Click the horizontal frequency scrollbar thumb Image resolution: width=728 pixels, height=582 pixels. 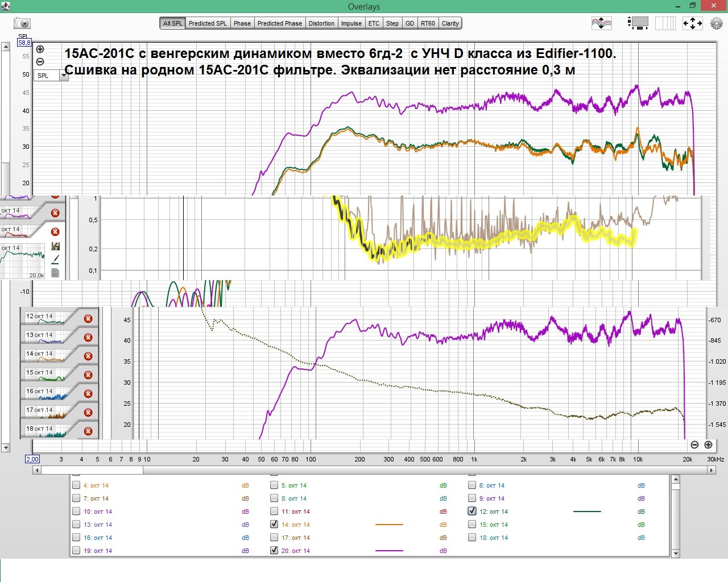(92, 470)
